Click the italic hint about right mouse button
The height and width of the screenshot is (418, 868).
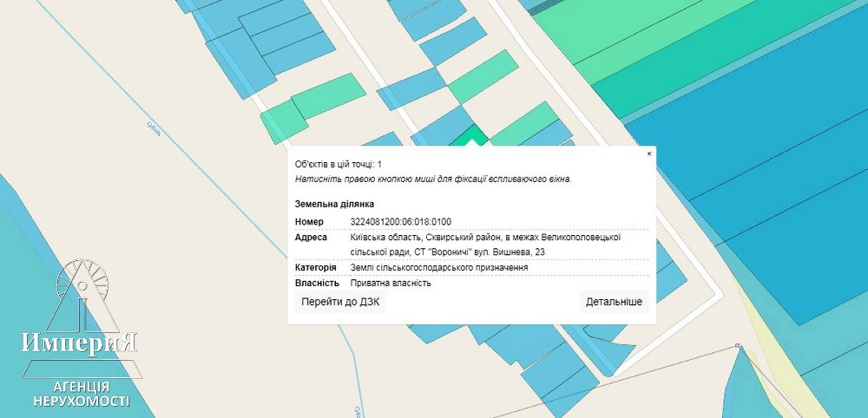(x=433, y=179)
